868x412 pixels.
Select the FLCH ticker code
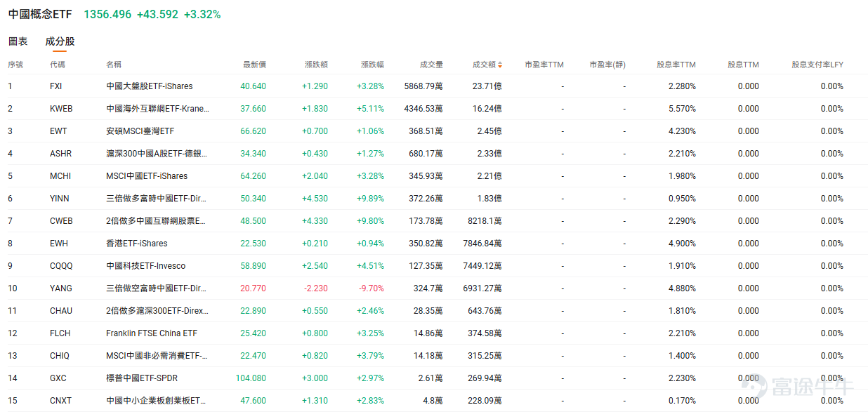click(60, 333)
